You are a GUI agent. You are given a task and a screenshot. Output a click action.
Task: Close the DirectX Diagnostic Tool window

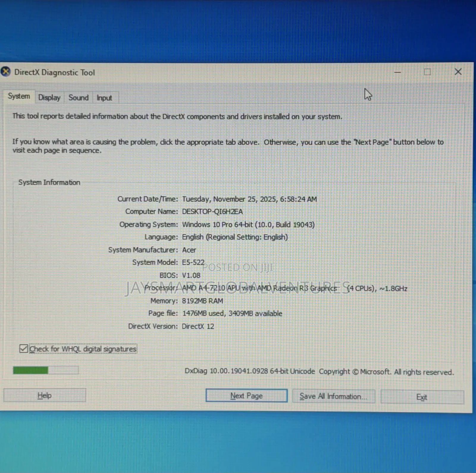click(458, 72)
